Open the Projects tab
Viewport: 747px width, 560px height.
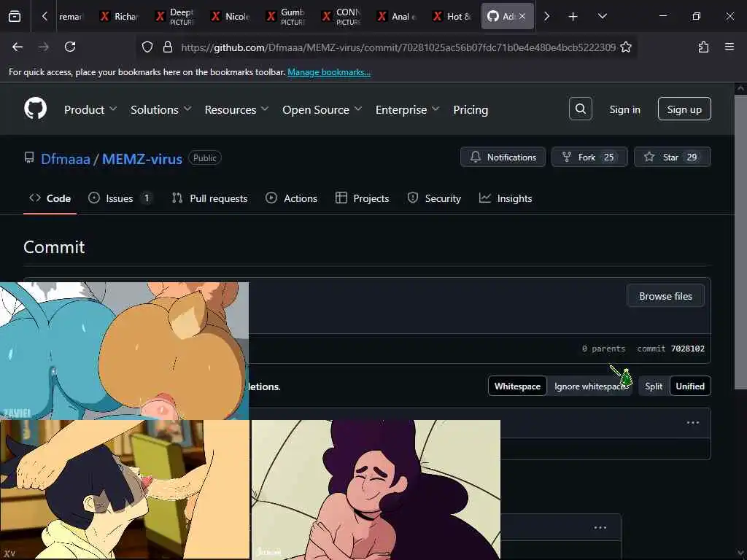coord(362,198)
